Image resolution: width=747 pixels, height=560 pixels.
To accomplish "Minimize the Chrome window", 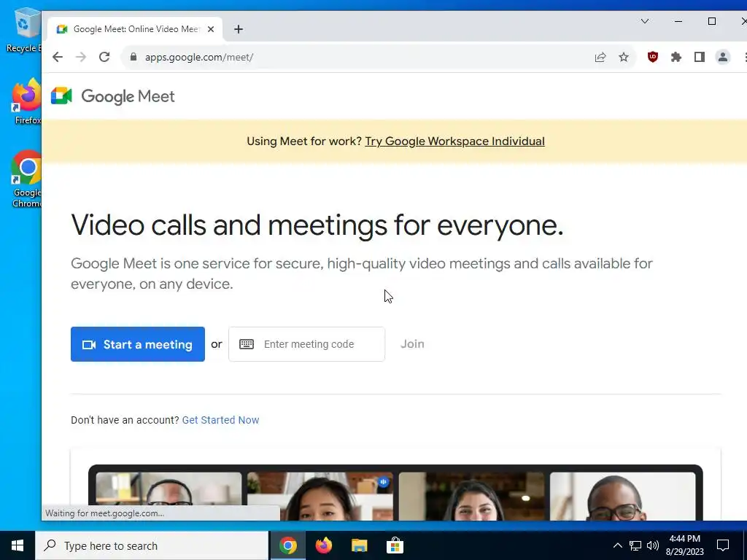I will 678,21.
